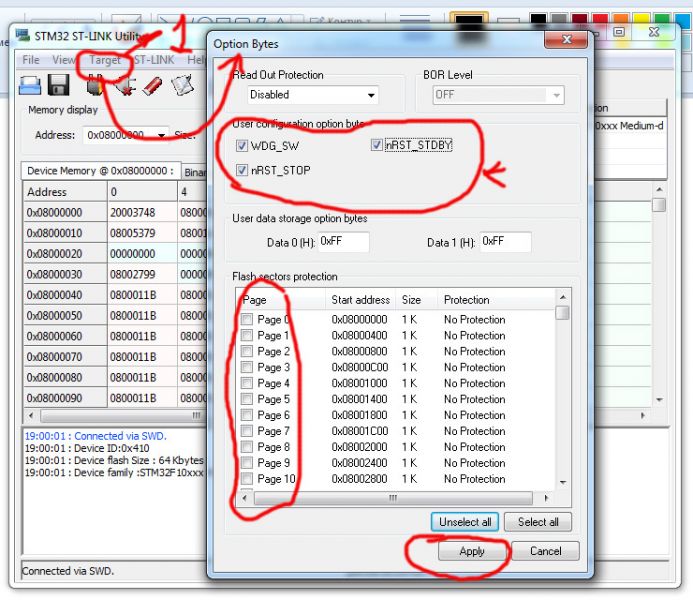The height and width of the screenshot is (600, 693).
Task: Toggle the nRST_STDBY checkbox
Action: pos(377,145)
